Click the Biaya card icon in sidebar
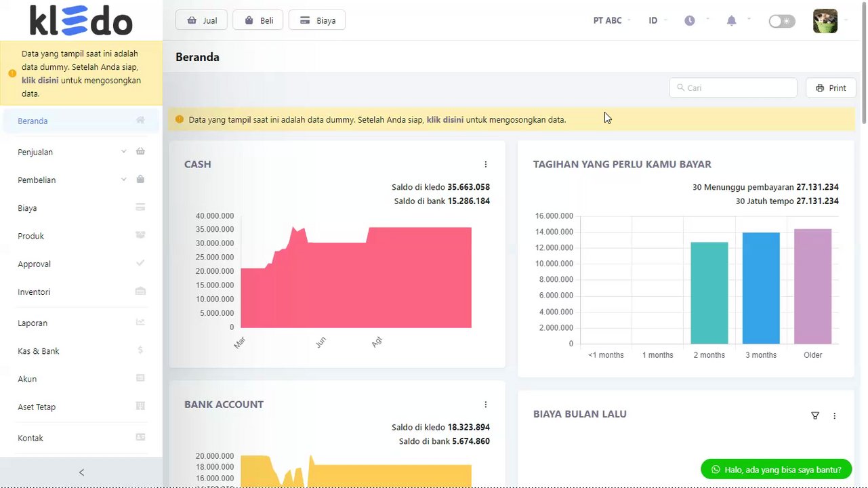The width and height of the screenshot is (868, 488). [x=140, y=207]
